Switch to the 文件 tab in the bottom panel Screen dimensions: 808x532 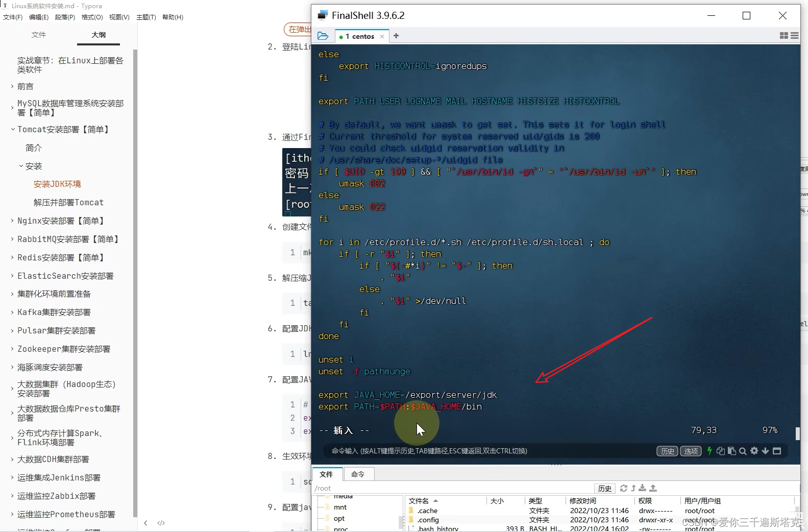[326, 474]
